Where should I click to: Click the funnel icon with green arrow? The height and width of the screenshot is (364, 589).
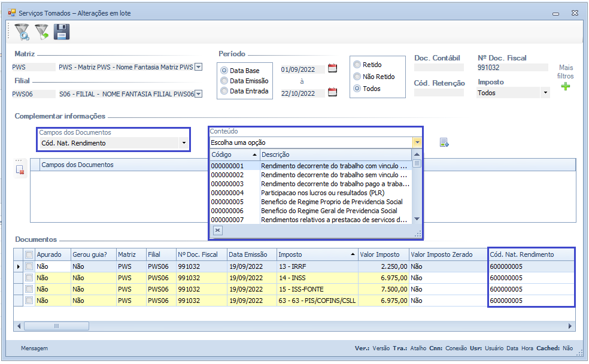pos(41,32)
